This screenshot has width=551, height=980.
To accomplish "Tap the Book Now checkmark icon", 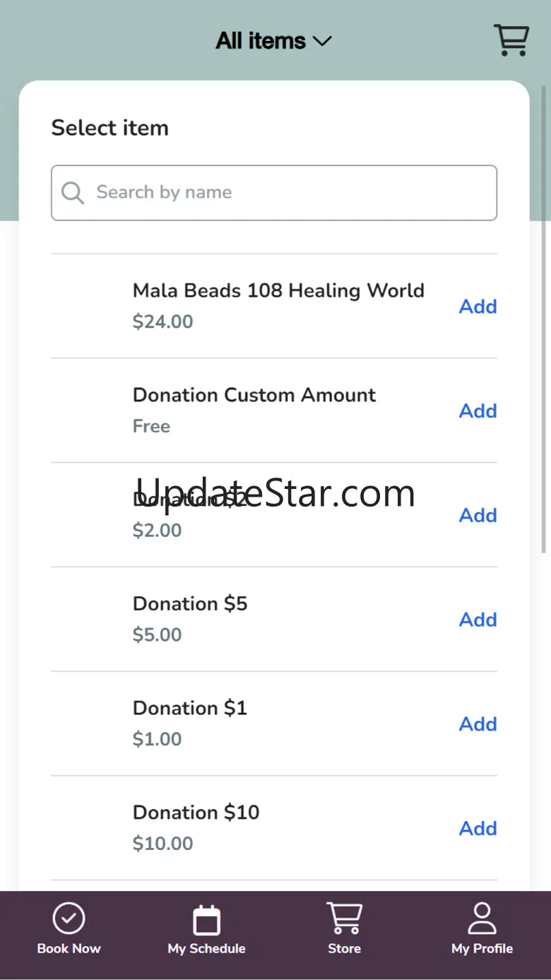I will tap(69, 919).
